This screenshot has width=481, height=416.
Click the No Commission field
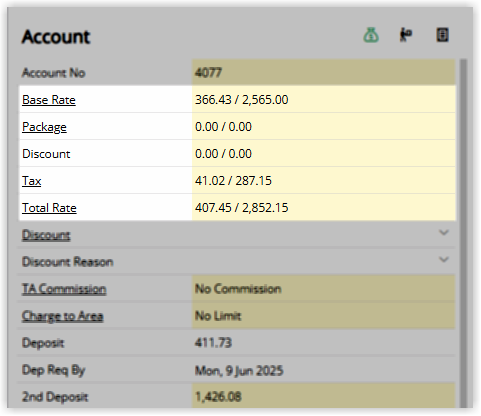click(x=323, y=288)
